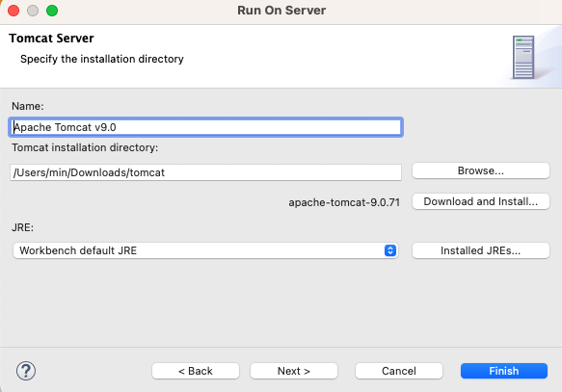Click the server tower wizard icon
562x392 pixels.
(x=523, y=57)
